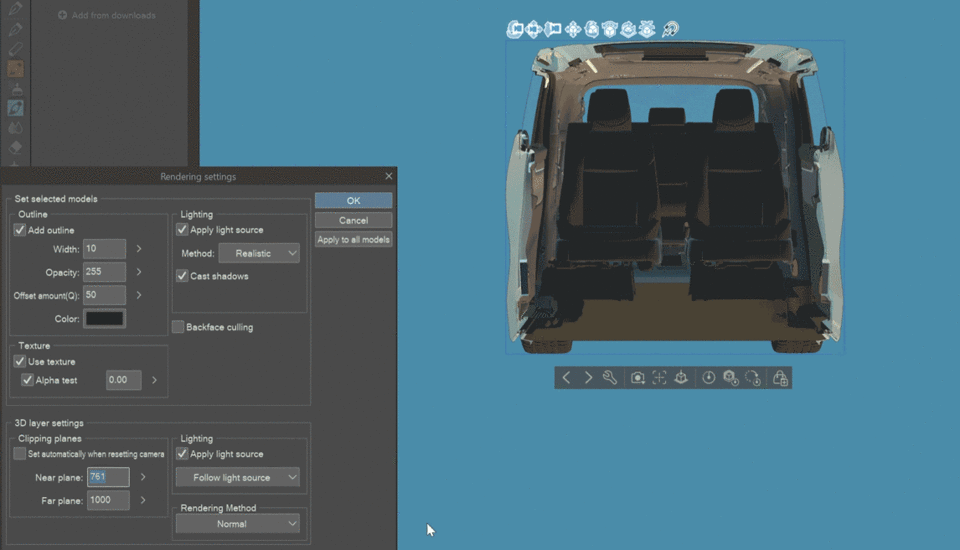The image size is (960, 550).
Task: Open the Follow light source dropdown
Action: click(x=238, y=478)
